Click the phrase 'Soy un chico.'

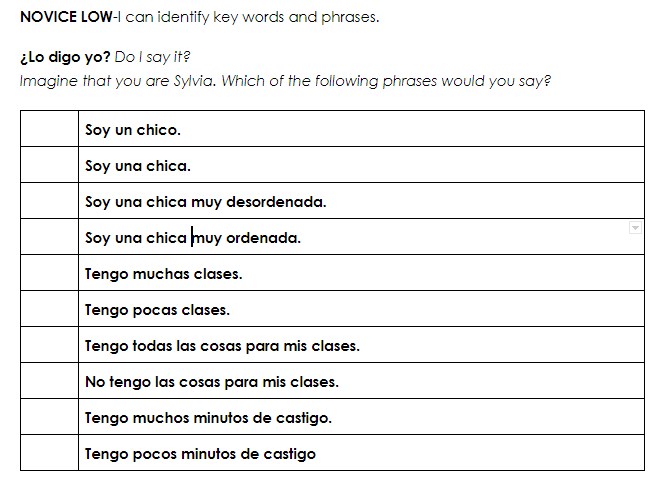[x=133, y=130]
